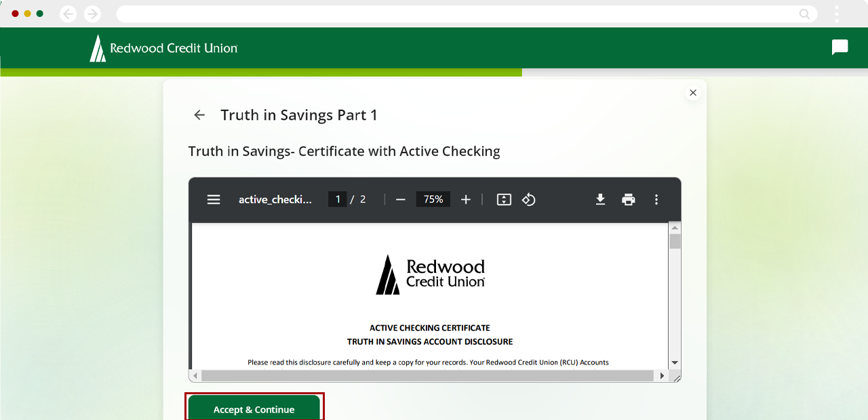Print the PDF disclosure
Viewport: 868px width, 420px height.
pyautogui.click(x=629, y=199)
